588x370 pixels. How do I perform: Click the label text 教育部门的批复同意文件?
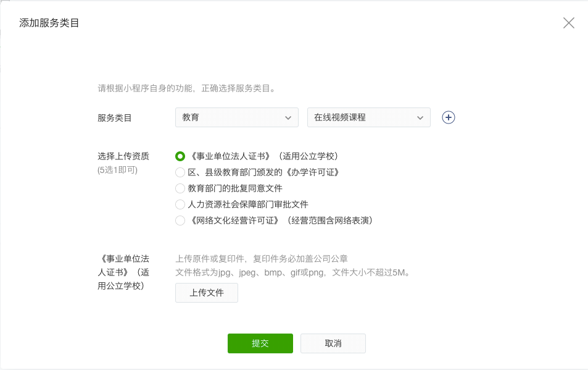tap(235, 188)
